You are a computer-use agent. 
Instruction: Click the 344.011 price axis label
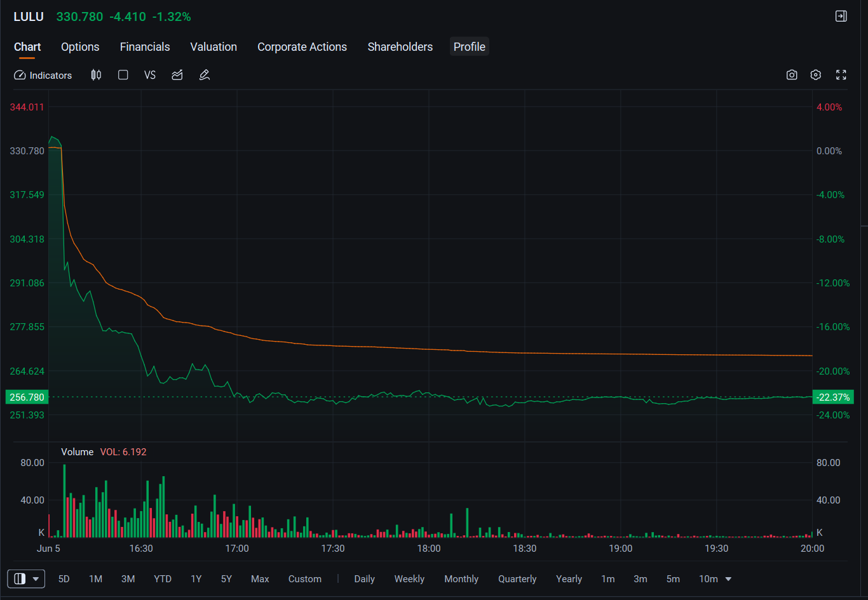pyautogui.click(x=27, y=107)
